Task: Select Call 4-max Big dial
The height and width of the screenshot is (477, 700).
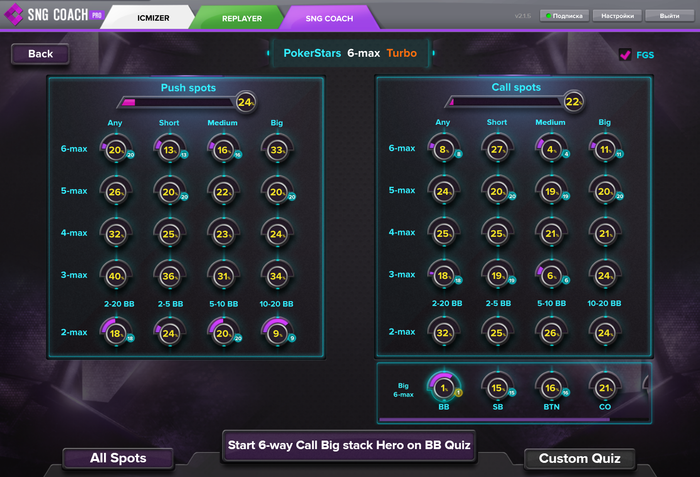Action: pyautogui.click(x=605, y=234)
